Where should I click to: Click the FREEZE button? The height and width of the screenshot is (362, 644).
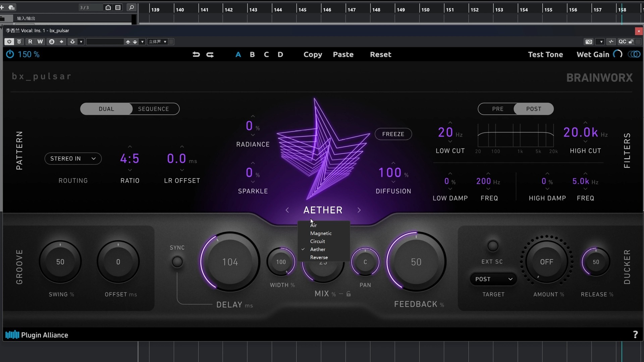(x=393, y=134)
